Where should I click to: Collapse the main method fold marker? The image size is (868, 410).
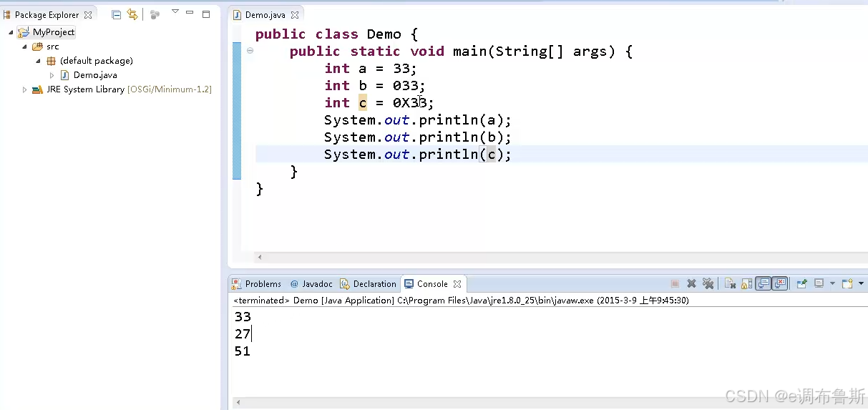point(250,51)
